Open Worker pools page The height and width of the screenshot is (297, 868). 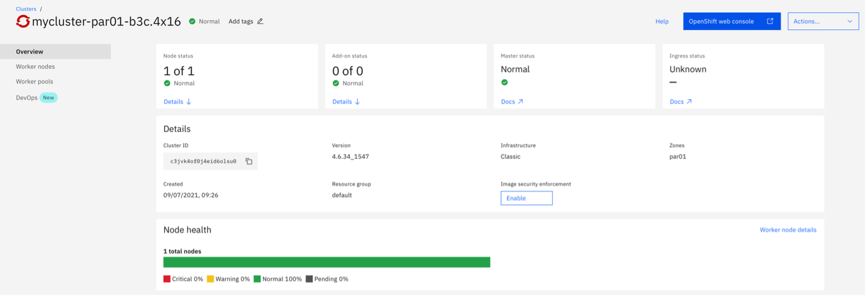point(34,82)
